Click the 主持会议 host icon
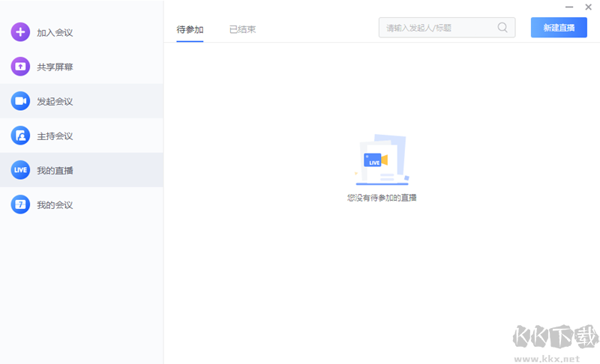 20,136
